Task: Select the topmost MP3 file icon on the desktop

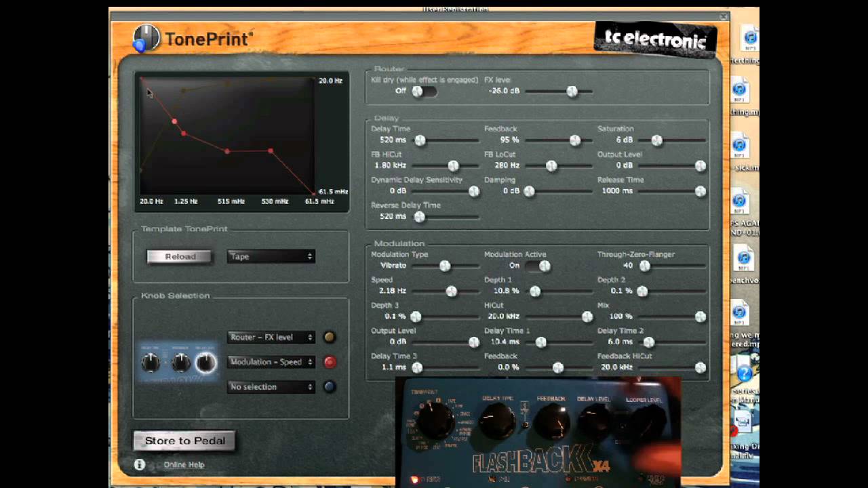Action: (749, 37)
